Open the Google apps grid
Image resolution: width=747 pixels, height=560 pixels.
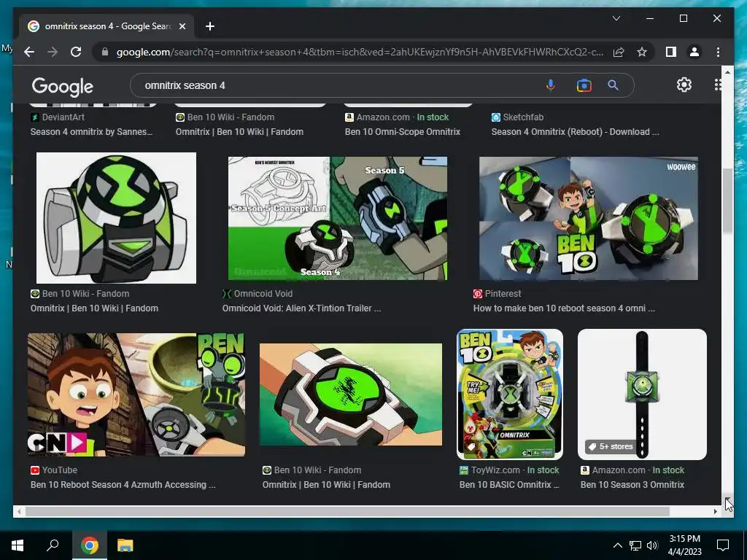point(718,85)
